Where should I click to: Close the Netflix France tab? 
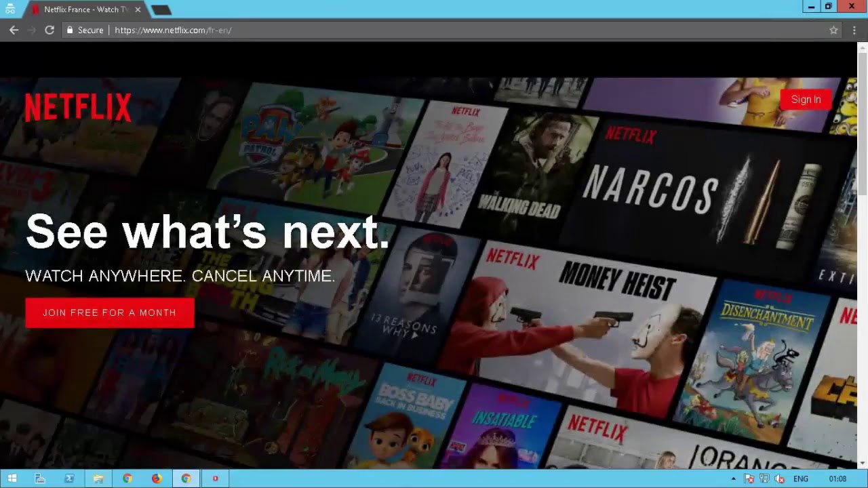tap(138, 9)
